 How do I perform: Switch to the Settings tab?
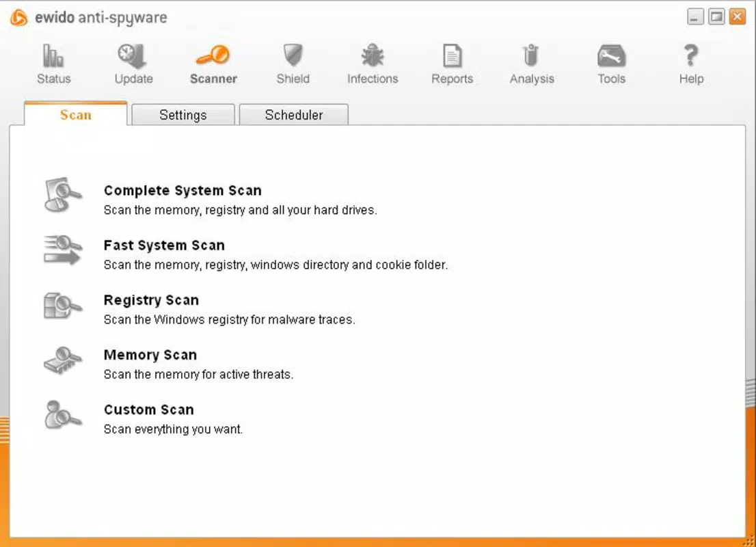pos(183,115)
